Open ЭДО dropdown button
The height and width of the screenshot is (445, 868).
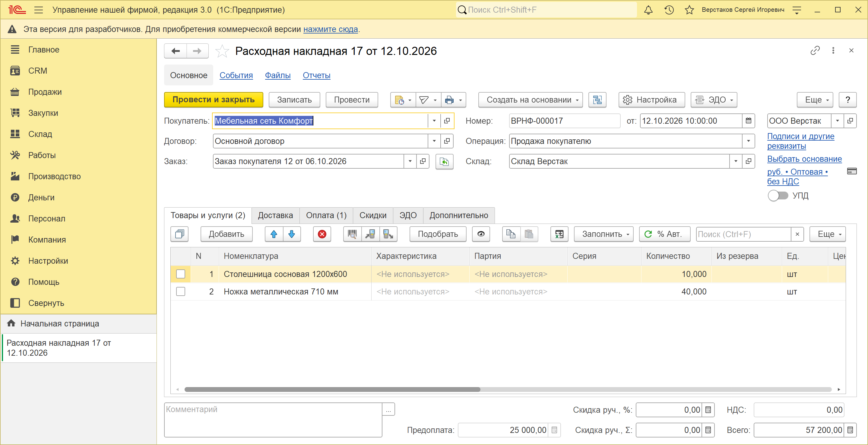coord(714,100)
